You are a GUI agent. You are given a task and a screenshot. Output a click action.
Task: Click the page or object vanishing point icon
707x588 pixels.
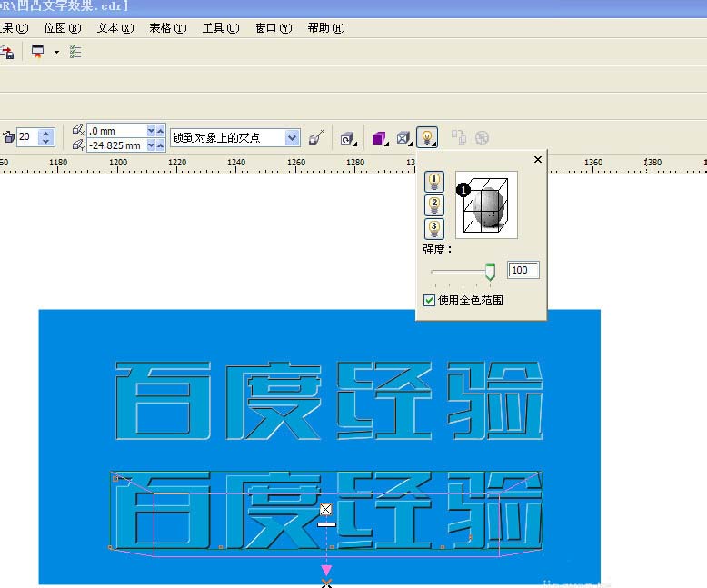[316, 137]
